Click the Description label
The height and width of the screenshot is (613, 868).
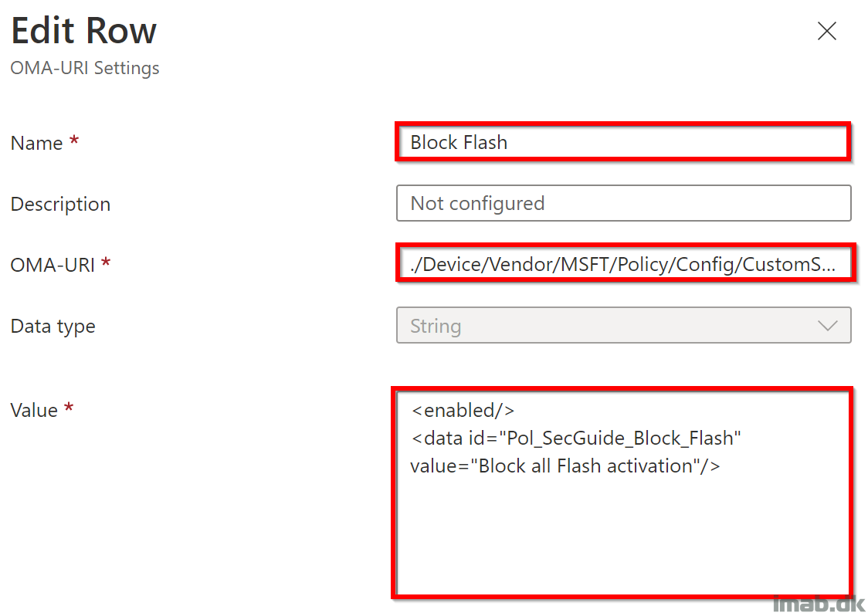point(60,204)
